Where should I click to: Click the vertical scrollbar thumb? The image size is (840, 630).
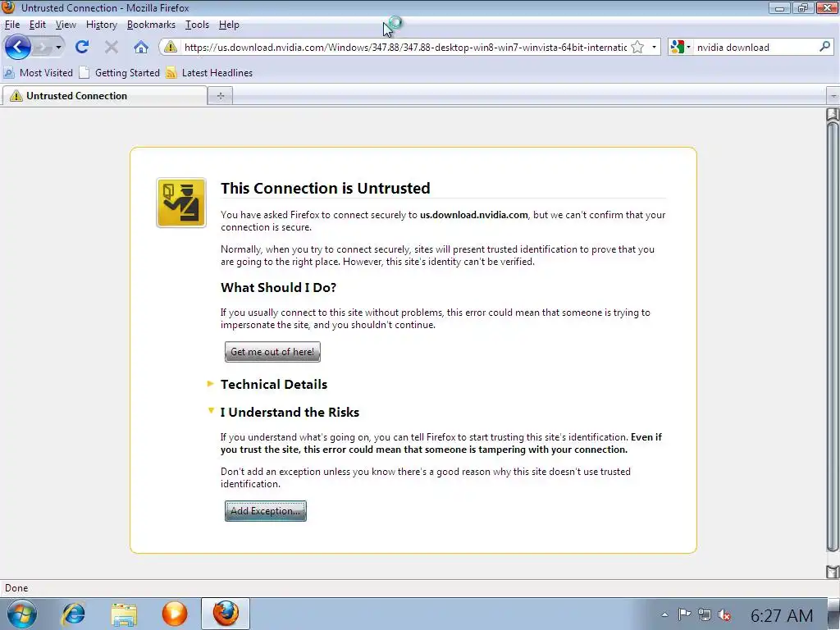tap(833, 336)
